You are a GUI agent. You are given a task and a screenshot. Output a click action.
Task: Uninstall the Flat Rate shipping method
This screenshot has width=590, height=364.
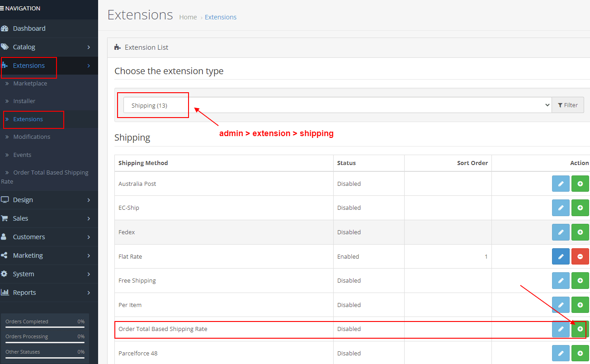[x=580, y=256]
